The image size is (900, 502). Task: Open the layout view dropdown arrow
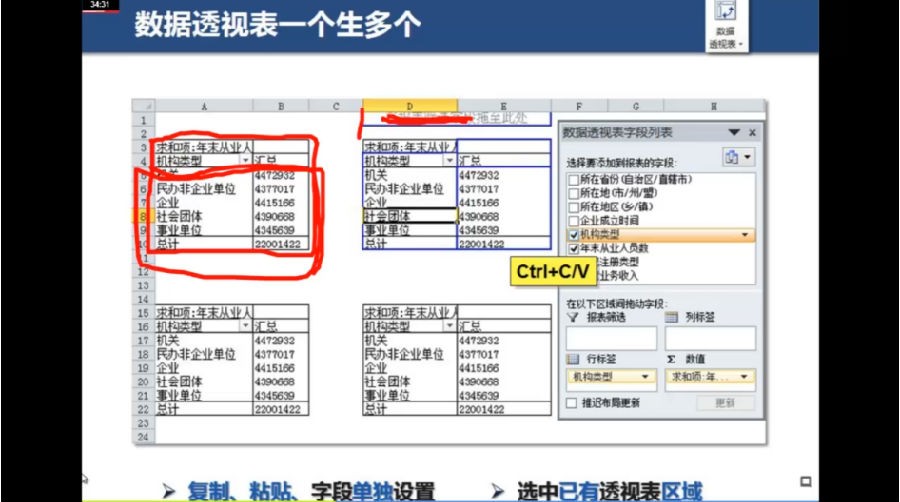[747, 157]
